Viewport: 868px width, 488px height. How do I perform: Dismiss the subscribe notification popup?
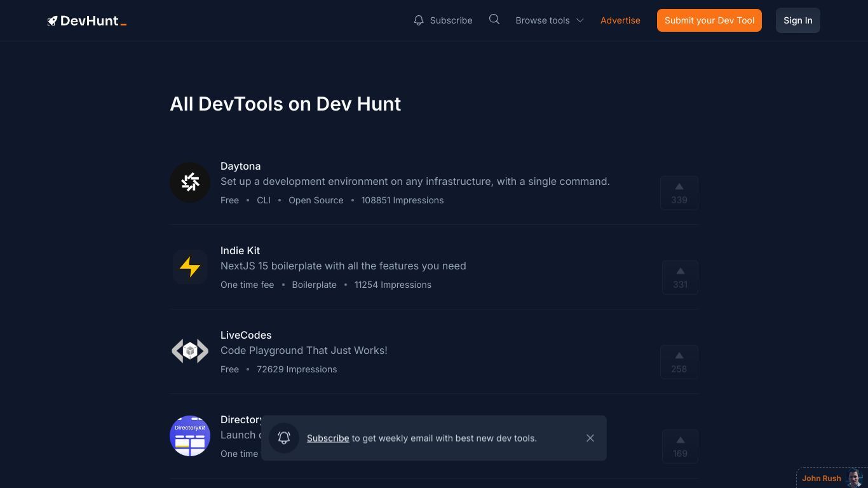(590, 438)
